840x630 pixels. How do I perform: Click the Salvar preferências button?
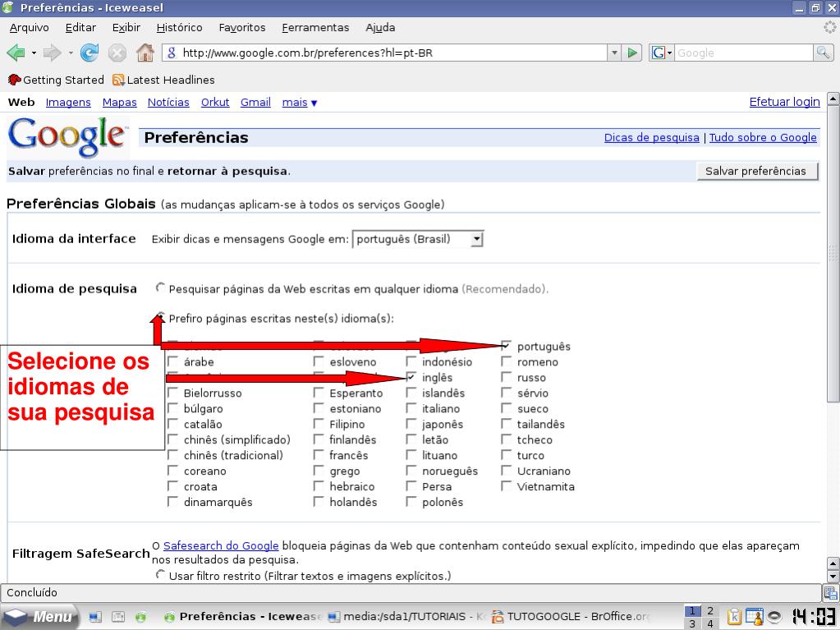[757, 171]
